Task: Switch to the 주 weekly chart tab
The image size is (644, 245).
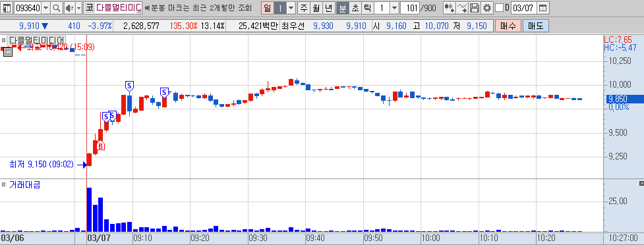Action: 304,8
